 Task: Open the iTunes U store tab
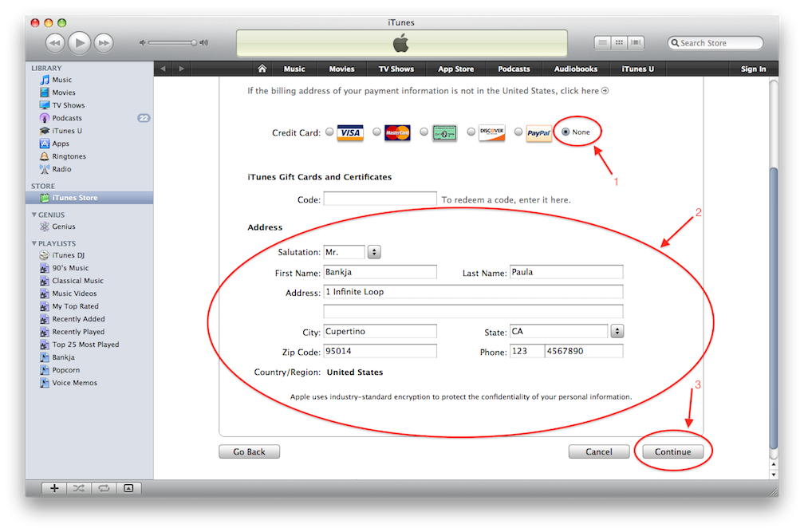pos(638,69)
